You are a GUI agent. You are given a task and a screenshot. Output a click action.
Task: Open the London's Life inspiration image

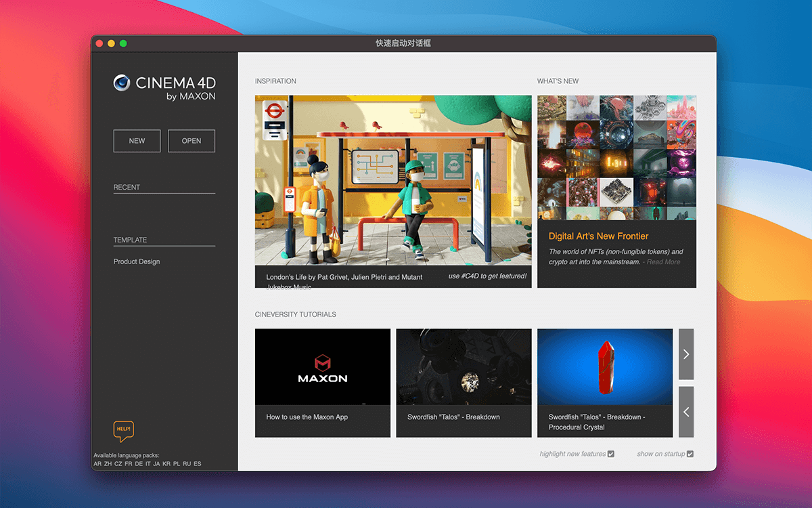coord(393,180)
